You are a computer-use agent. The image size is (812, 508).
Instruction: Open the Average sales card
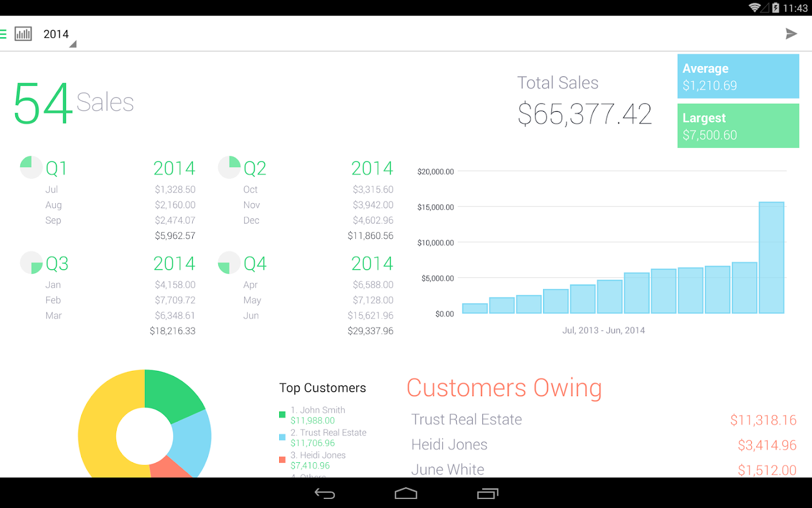(738, 76)
